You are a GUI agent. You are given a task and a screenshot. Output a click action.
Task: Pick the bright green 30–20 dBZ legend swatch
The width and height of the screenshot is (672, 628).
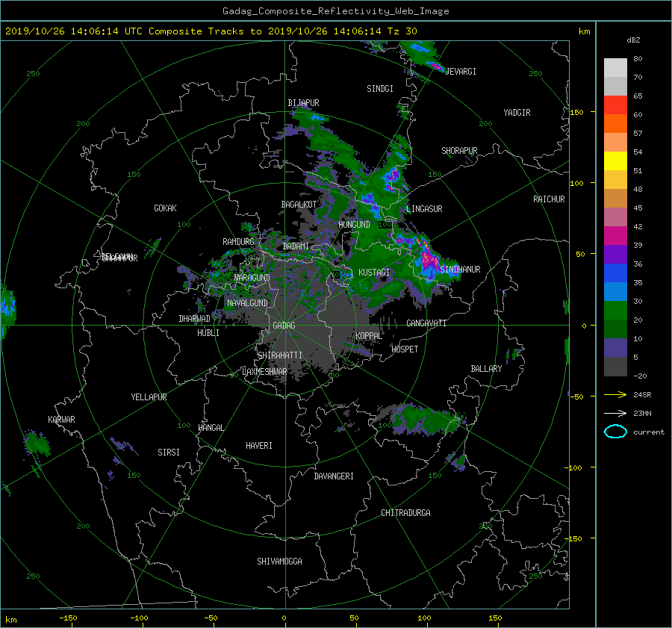(615, 311)
